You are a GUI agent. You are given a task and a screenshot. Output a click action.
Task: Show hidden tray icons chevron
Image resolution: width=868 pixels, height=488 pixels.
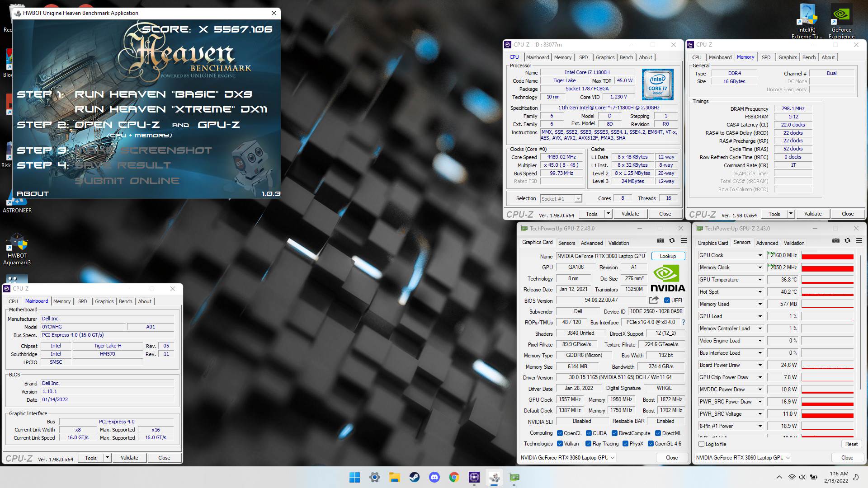(x=779, y=477)
